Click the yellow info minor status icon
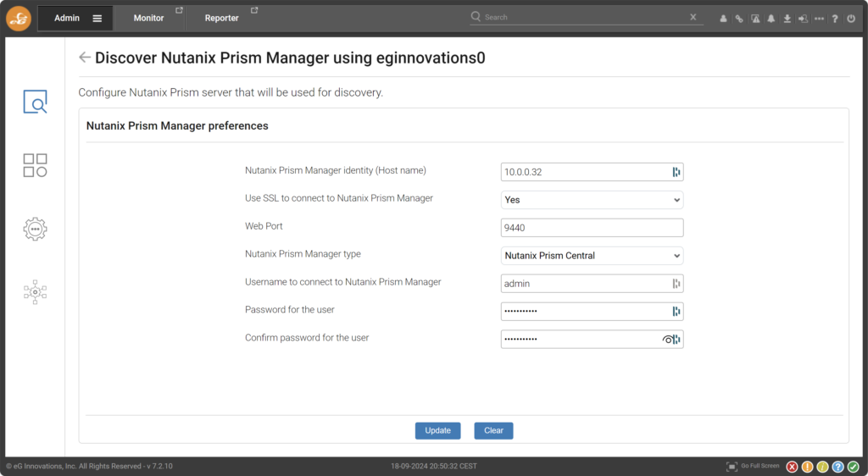 click(x=822, y=467)
